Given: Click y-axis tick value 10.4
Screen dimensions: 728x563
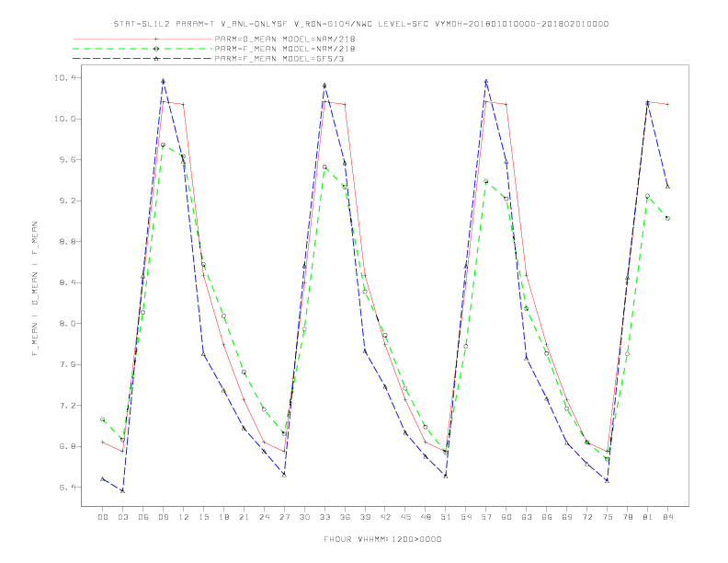Looking at the screenshot, I should (x=65, y=78).
